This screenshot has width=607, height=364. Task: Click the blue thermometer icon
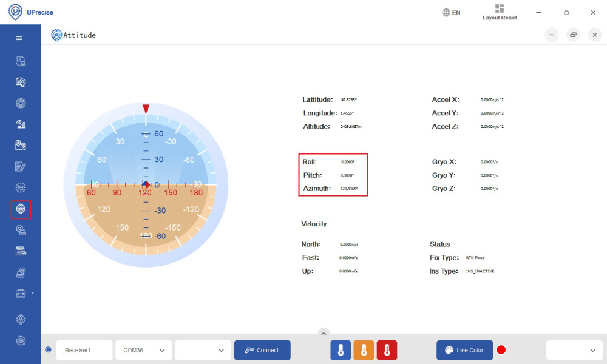[x=341, y=350]
